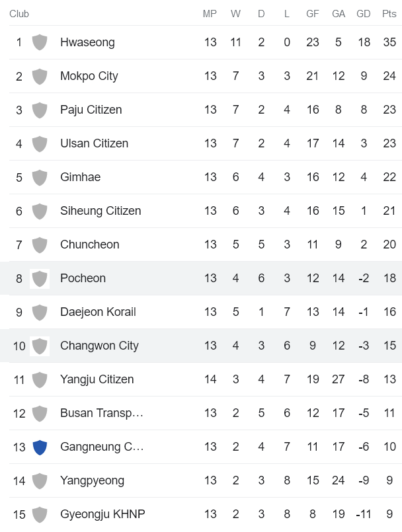This screenshot has height=532, width=402.
Task: Click Hwaseong's 35 points value
Action: pos(389,42)
